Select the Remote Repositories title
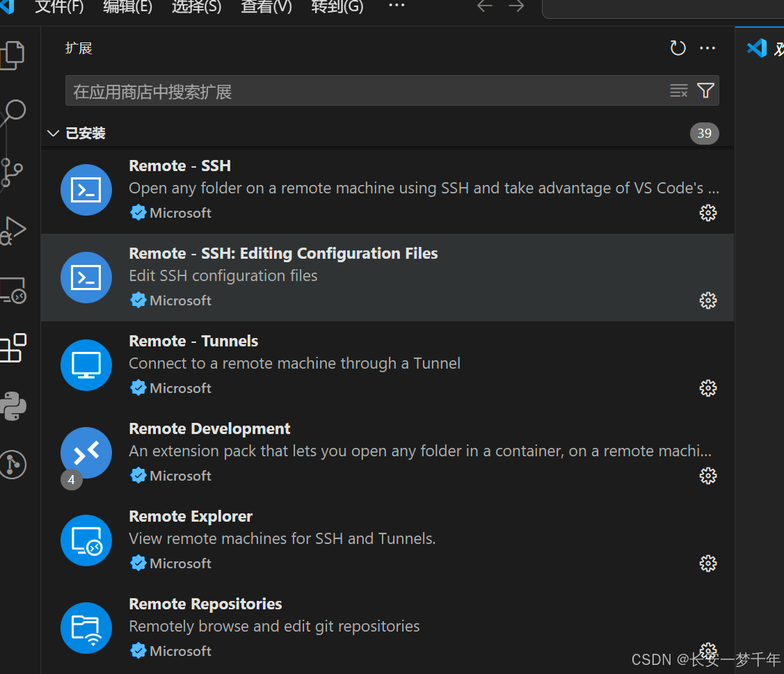The width and height of the screenshot is (784, 674). 205,604
